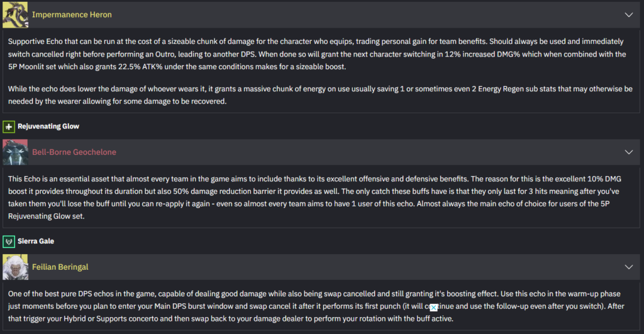Click the Sierra Gale set icon

coord(9,241)
